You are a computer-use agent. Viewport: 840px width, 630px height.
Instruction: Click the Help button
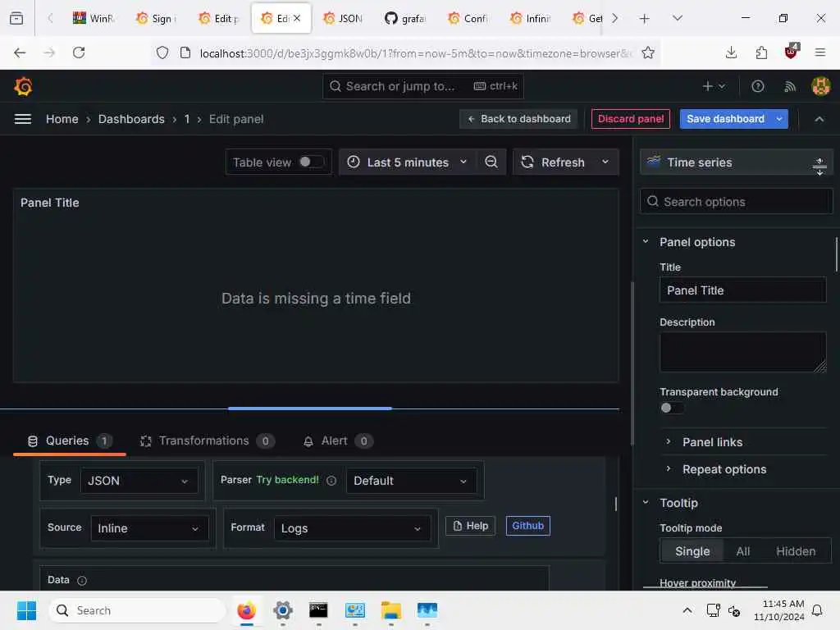pyautogui.click(x=470, y=526)
